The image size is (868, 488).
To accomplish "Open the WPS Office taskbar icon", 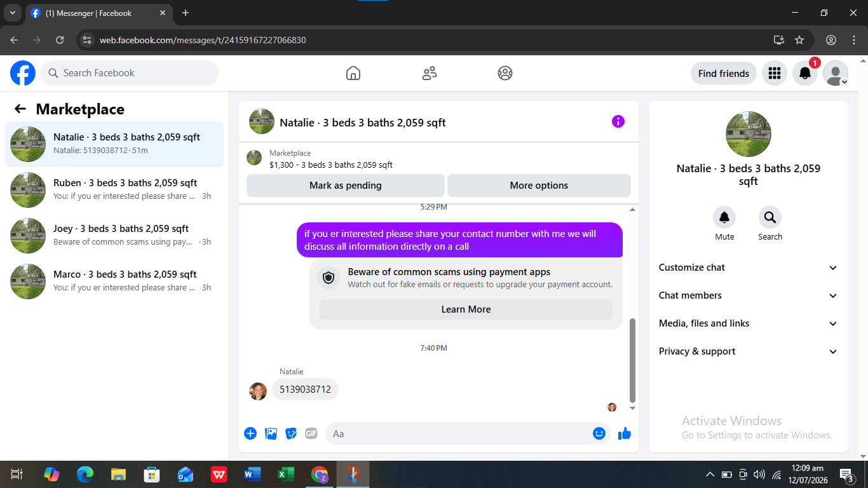I will click(x=219, y=474).
